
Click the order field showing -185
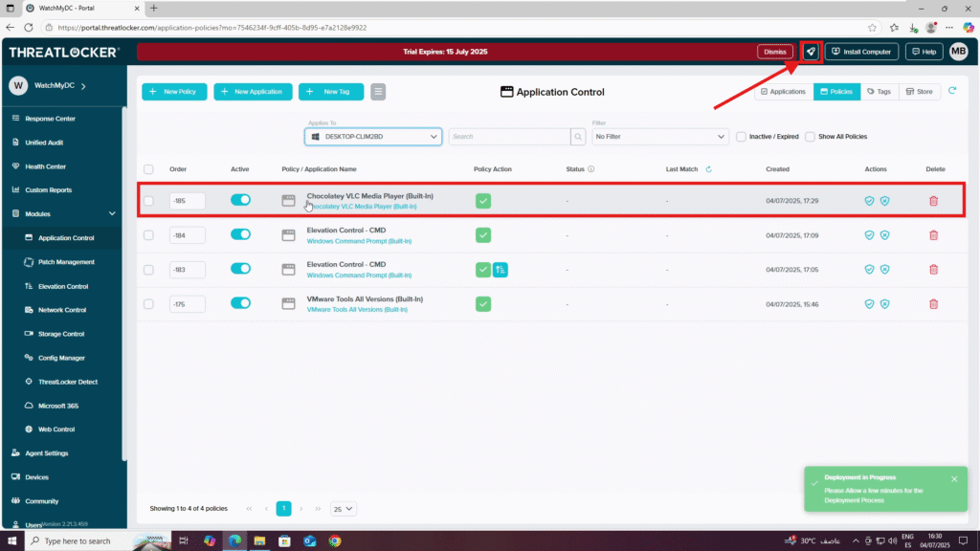(x=187, y=201)
